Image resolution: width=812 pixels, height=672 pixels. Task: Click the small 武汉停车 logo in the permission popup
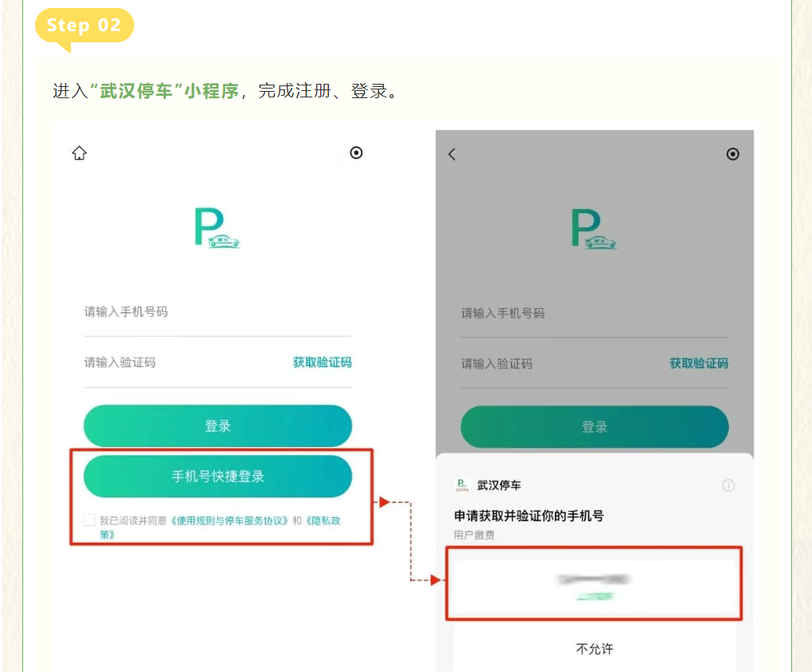(x=461, y=485)
